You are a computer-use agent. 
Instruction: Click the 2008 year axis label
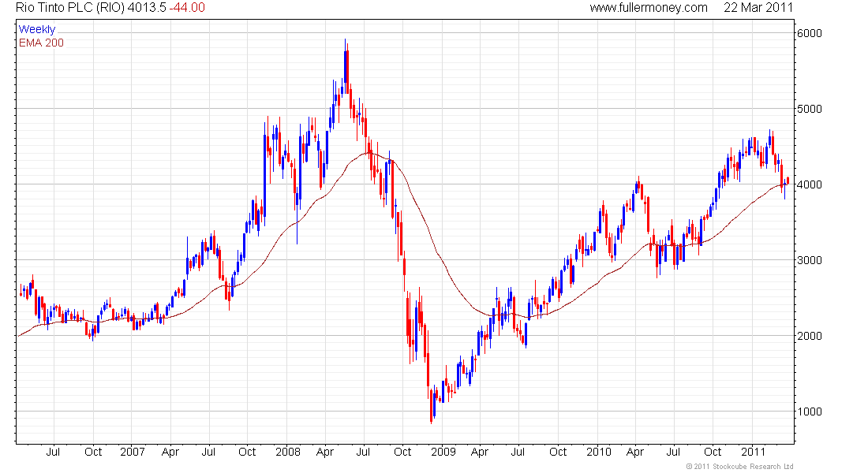click(288, 452)
